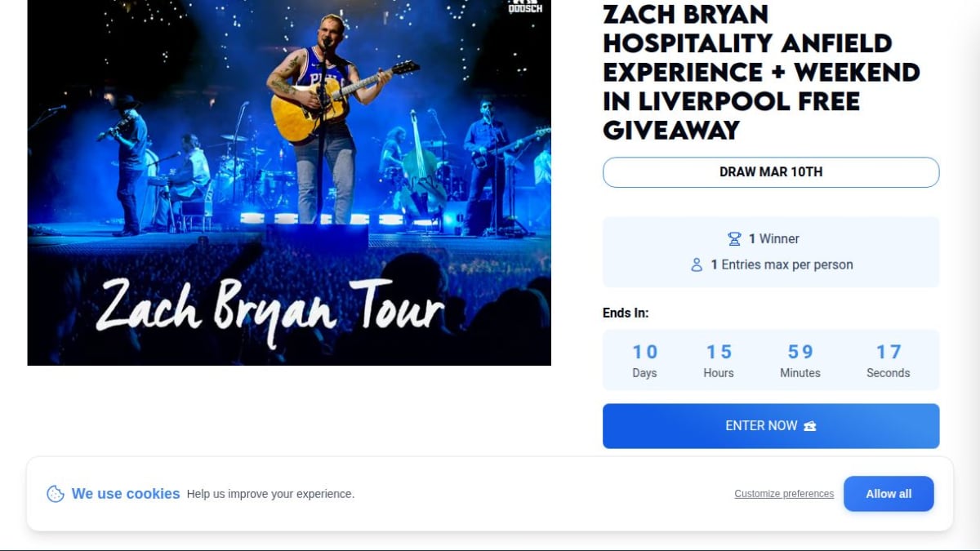
Task: Click the '1 Winner' text
Action: 774,239
